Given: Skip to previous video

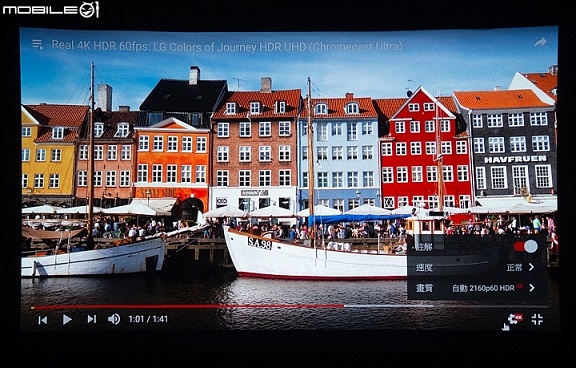Looking at the screenshot, I should coord(43,320).
